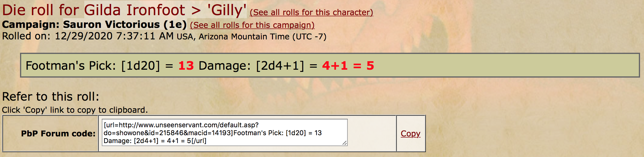
Task: Click the 'Campaign: Sauron Victorious (1e)' text
Action: click(x=94, y=25)
